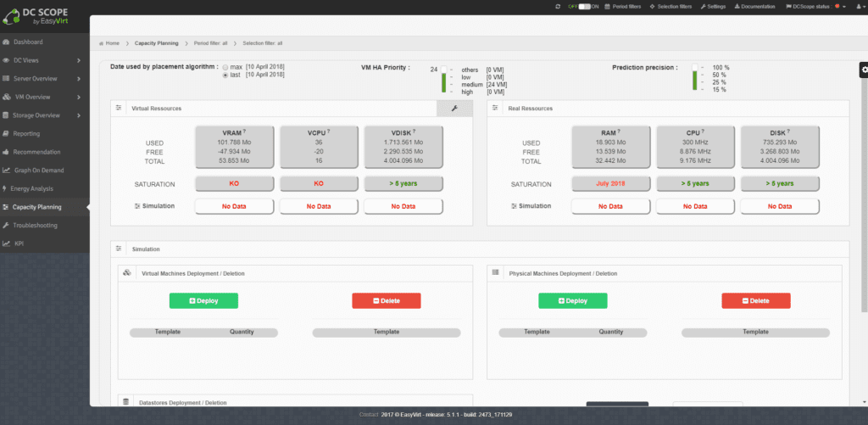Click the Energy Analysis bolt icon

tap(5, 188)
